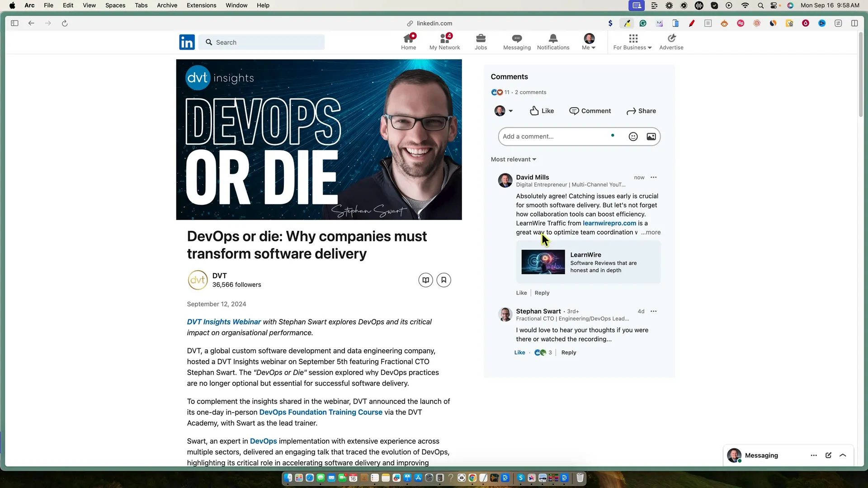Open reader view book icon beside DVT
The width and height of the screenshot is (868, 488).
(x=425, y=280)
